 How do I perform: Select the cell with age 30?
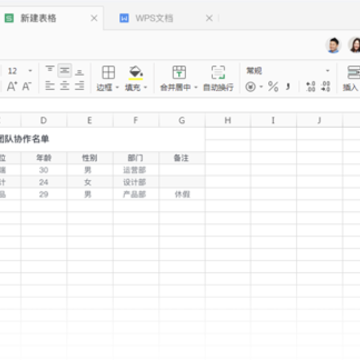[44, 170]
